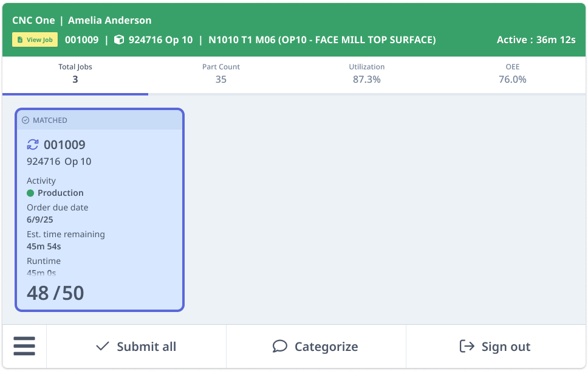The width and height of the screenshot is (588, 371).
Task: Click the Sign out arrow icon
Action: point(467,347)
